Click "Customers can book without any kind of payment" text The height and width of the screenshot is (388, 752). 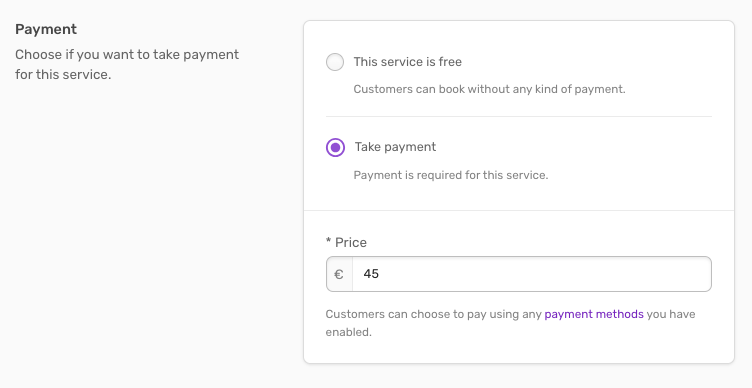click(x=489, y=89)
